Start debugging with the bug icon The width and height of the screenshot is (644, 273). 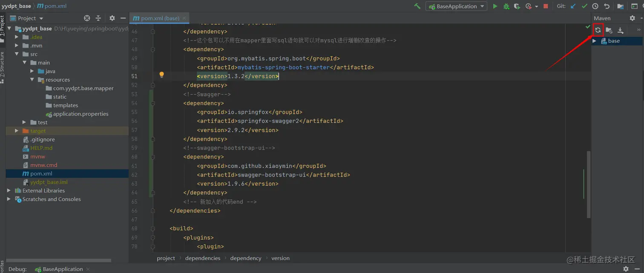click(506, 6)
